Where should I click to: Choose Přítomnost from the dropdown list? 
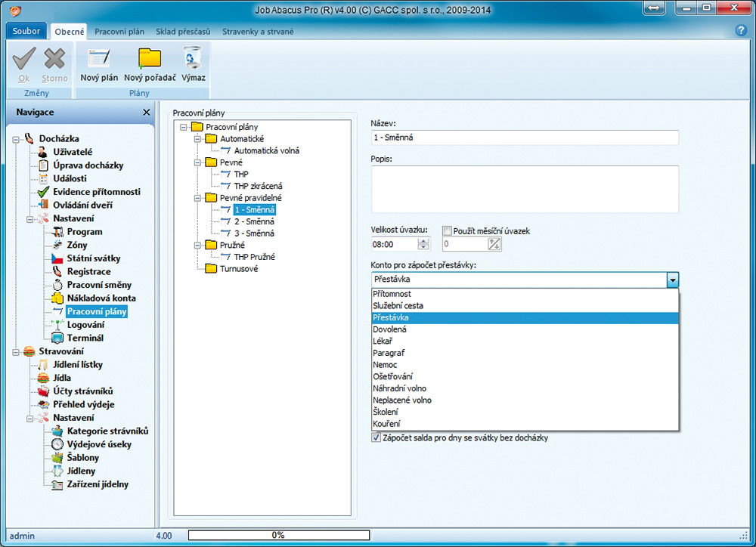click(x=525, y=294)
